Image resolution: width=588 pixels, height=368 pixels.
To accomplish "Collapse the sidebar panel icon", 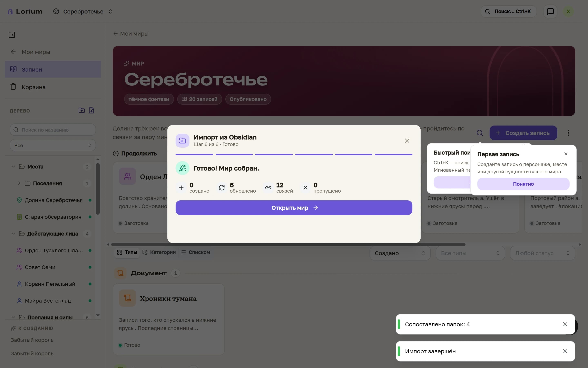I will tap(12, 35).
